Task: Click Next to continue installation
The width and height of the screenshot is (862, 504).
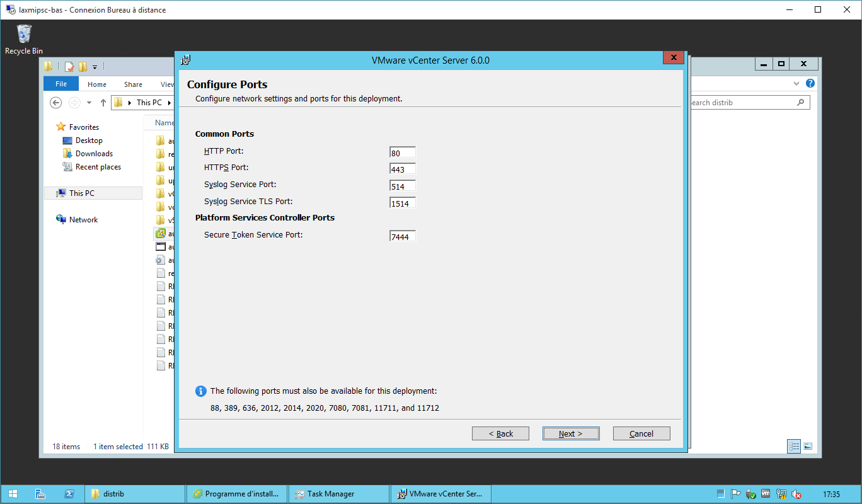Action: pyautogui.click(x=570, y=433)
